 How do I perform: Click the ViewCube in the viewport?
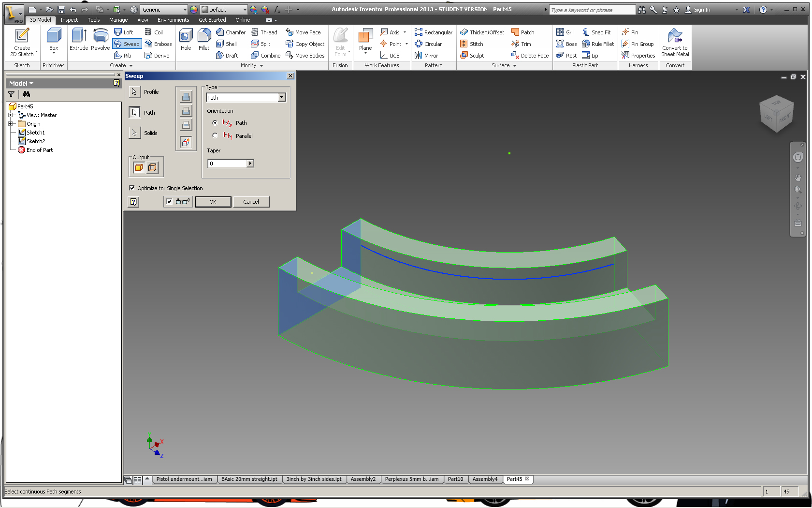[777, 114]
